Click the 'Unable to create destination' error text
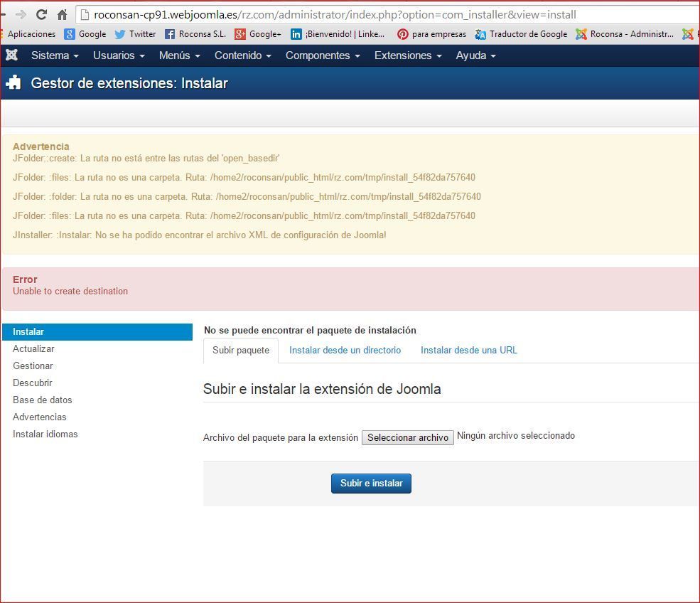The width and height of the screenshot is (700, 603). (70, 292)
